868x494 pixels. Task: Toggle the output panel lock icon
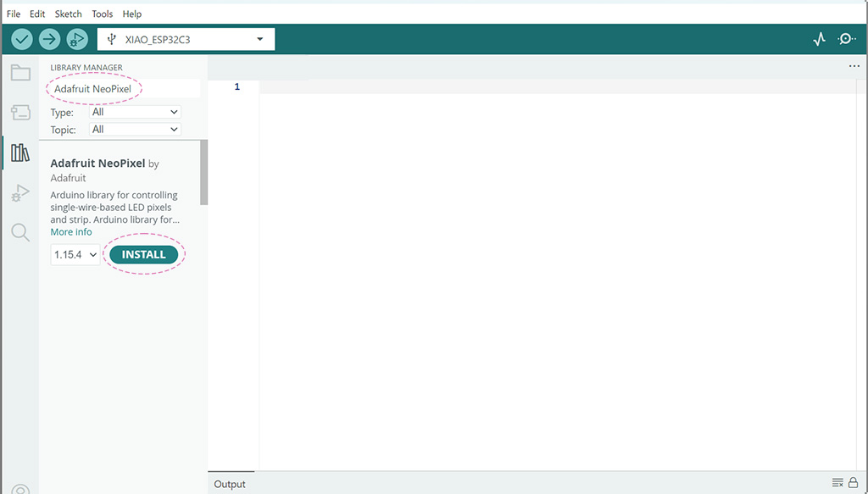coord(853,483)
